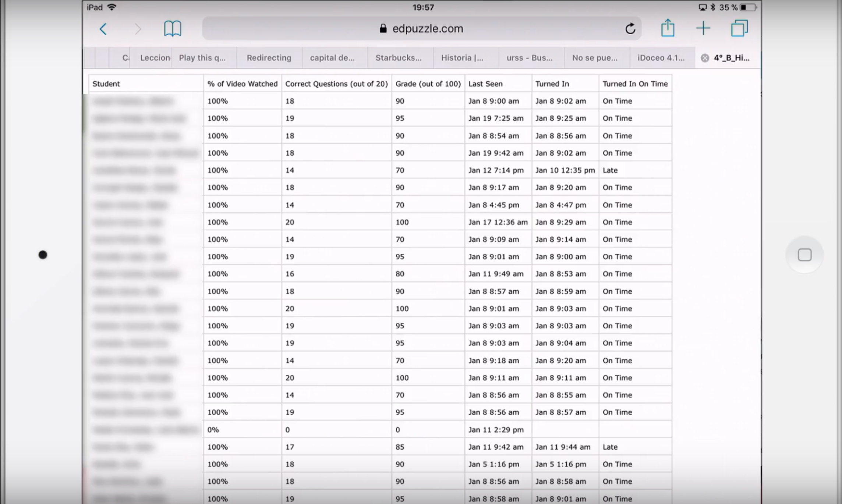
Task: Reload the edpuzzle page
Action: (630, 29)
